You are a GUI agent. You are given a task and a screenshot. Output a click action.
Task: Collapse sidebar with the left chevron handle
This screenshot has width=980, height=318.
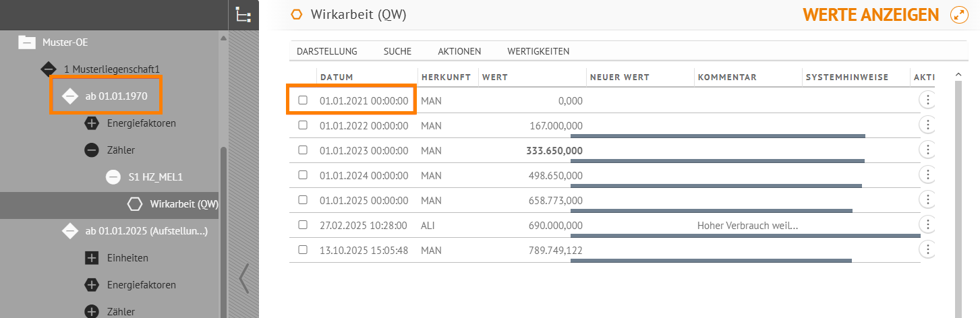244,278
